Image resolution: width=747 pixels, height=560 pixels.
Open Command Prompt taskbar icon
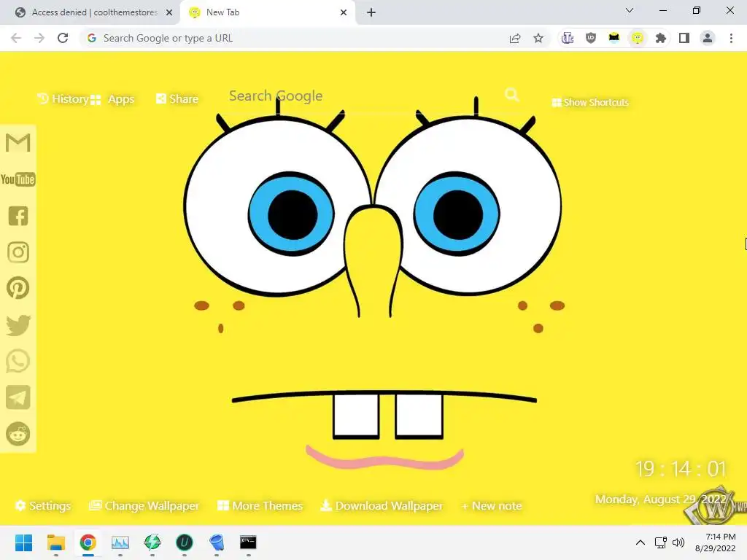248,542
